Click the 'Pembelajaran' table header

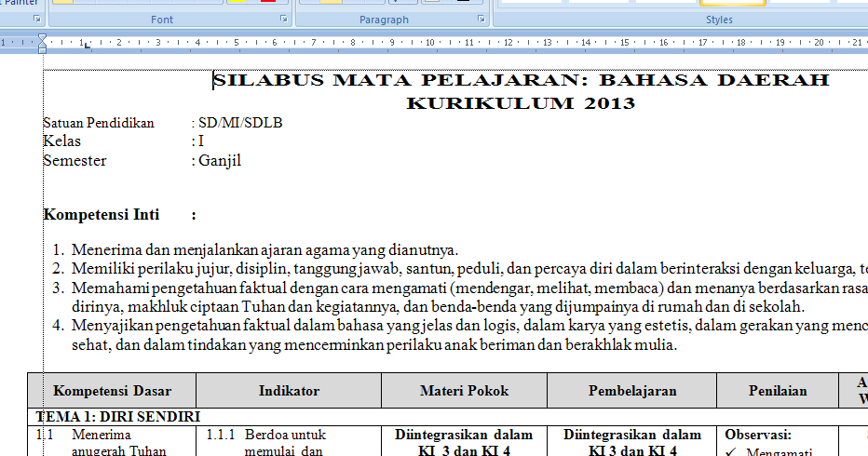632,391
